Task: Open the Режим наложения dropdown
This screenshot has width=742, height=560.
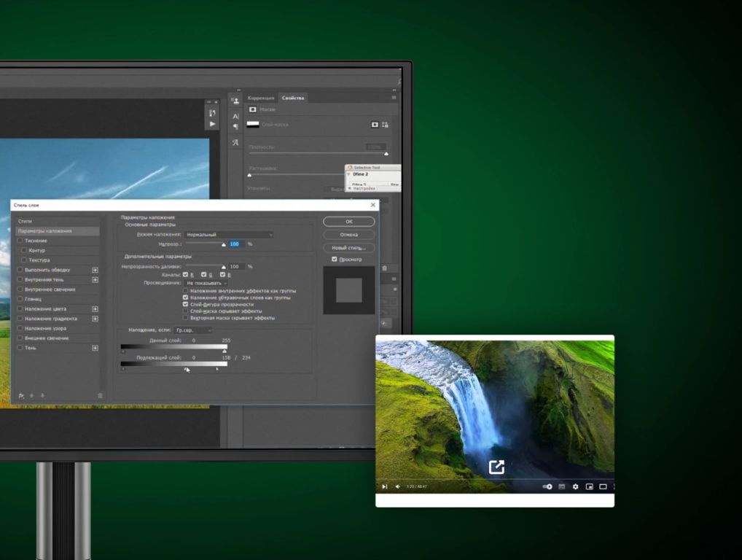Action: coord(229,235)
